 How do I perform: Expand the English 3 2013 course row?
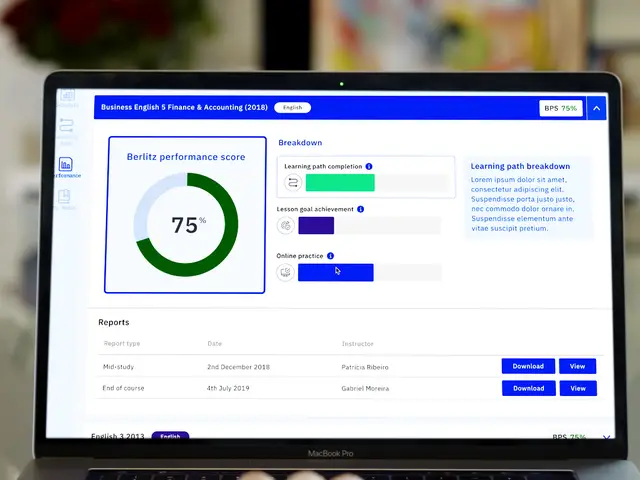606,437
